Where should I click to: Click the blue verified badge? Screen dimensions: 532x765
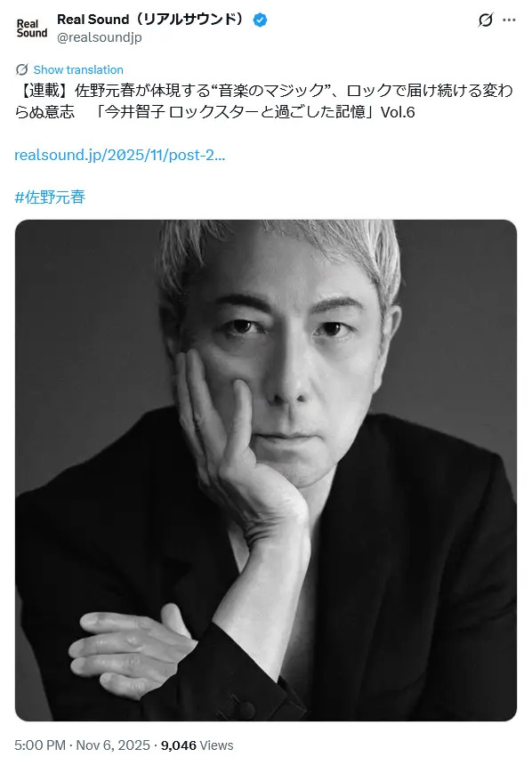(x=260, y=20)
